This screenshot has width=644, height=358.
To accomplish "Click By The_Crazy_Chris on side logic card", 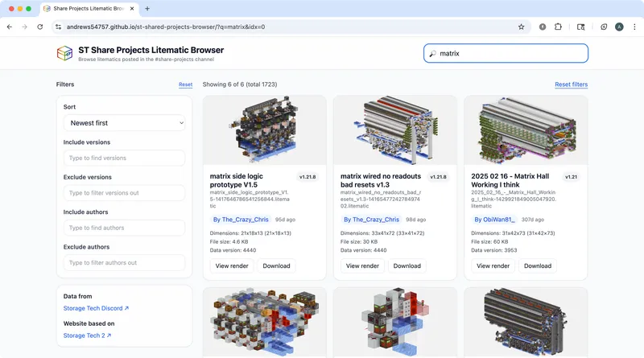I will (240, 220).
